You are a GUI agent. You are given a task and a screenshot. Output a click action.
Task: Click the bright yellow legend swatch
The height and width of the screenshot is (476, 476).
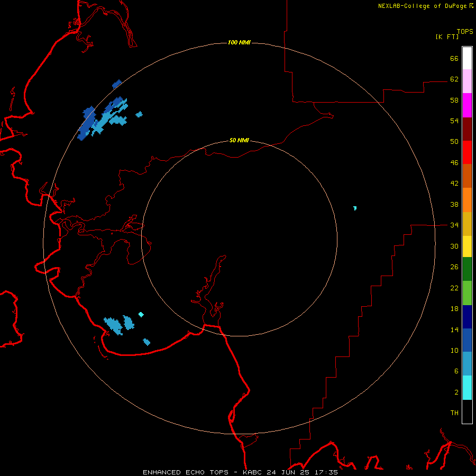pyautogui.click(x=467, y=246)
